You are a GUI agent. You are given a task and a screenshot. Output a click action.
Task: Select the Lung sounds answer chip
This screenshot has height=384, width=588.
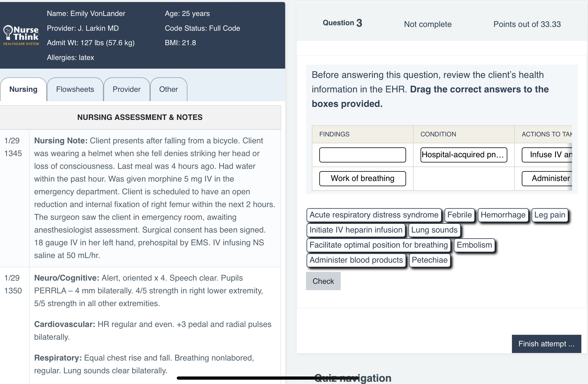(x=434, y=230)
